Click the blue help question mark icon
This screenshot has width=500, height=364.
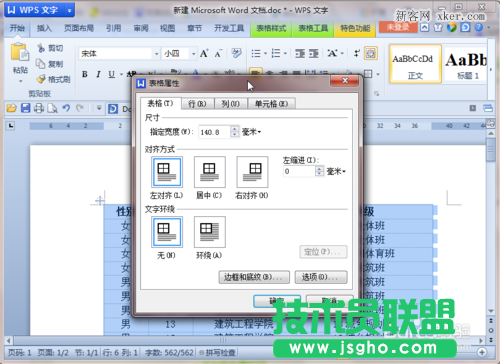pos(479,27)
